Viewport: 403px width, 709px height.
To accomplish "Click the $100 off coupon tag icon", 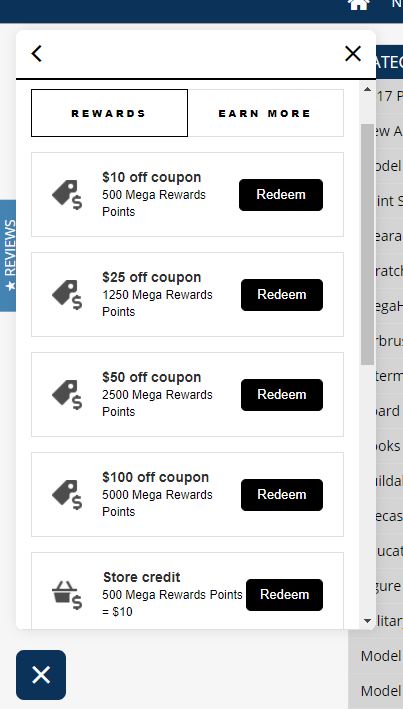I will (67, 495).
